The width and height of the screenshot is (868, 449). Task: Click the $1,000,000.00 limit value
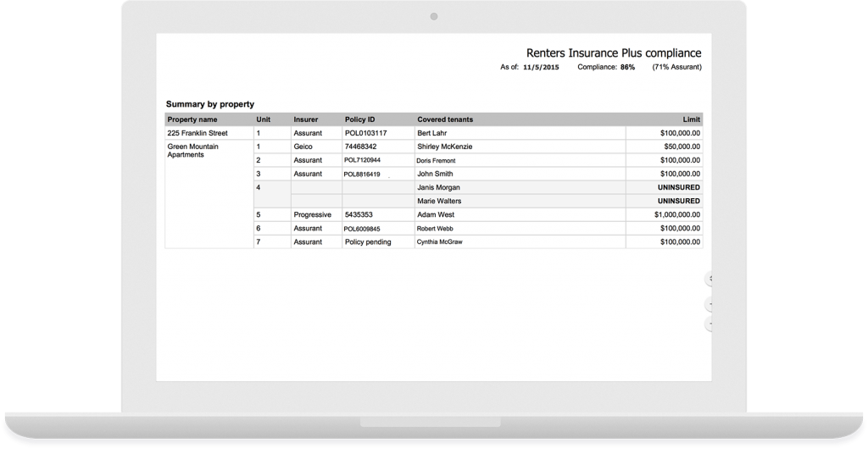tap(677, 214)
